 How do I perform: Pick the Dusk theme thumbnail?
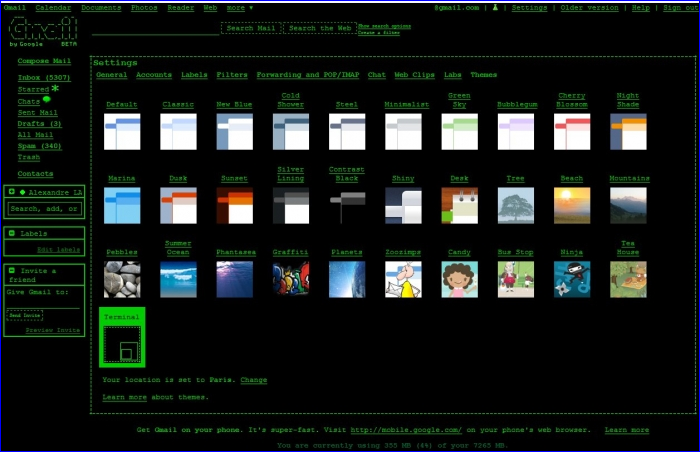click(x=178, y=205)
